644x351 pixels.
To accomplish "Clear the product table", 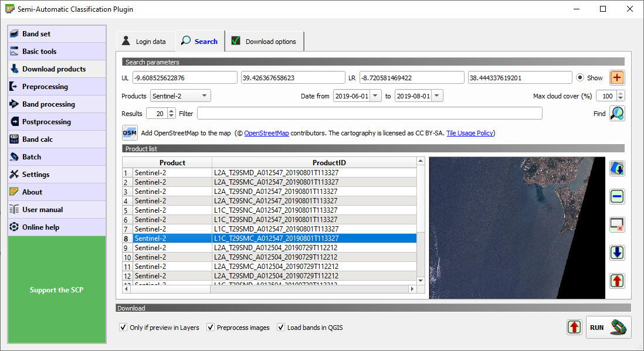I will pyautogui.click(x=617, y=224).
